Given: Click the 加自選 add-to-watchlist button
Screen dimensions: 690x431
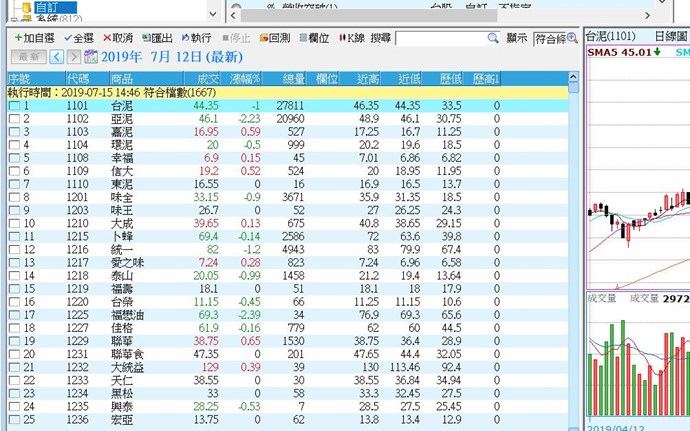Looking at the screenshot, I should [32, 37].
